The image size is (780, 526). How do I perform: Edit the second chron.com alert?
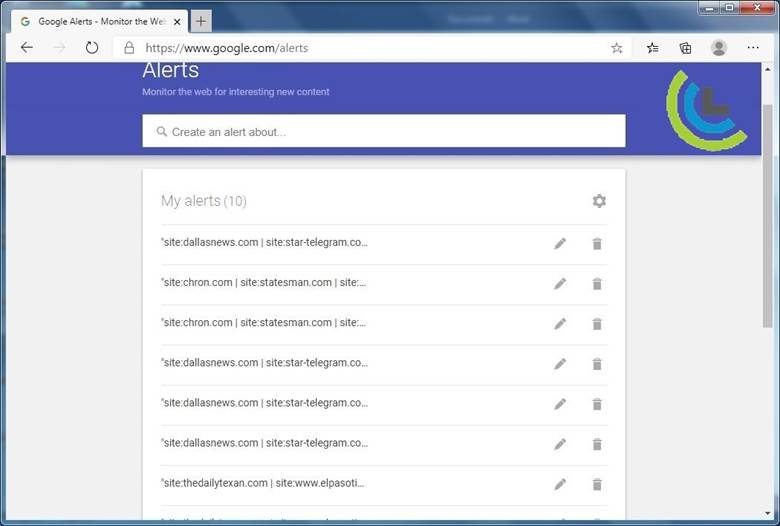560,324
